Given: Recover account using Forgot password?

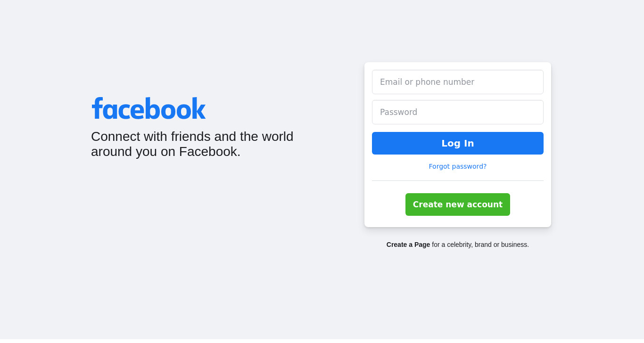Looking at the screenshot, I should click(458, 166).
